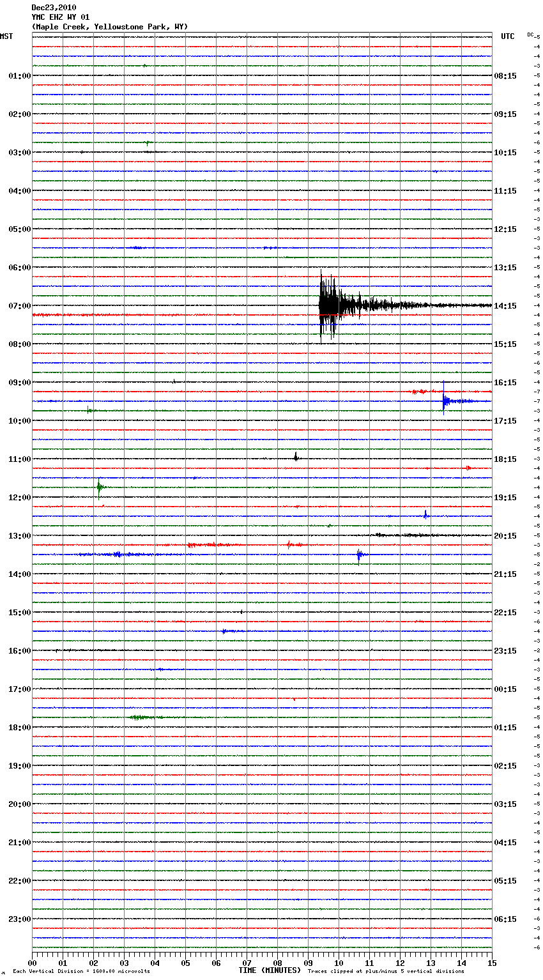543x980 pixels.
Task: Click the 12:15 UTC time label
Action: tap(505, 229)
